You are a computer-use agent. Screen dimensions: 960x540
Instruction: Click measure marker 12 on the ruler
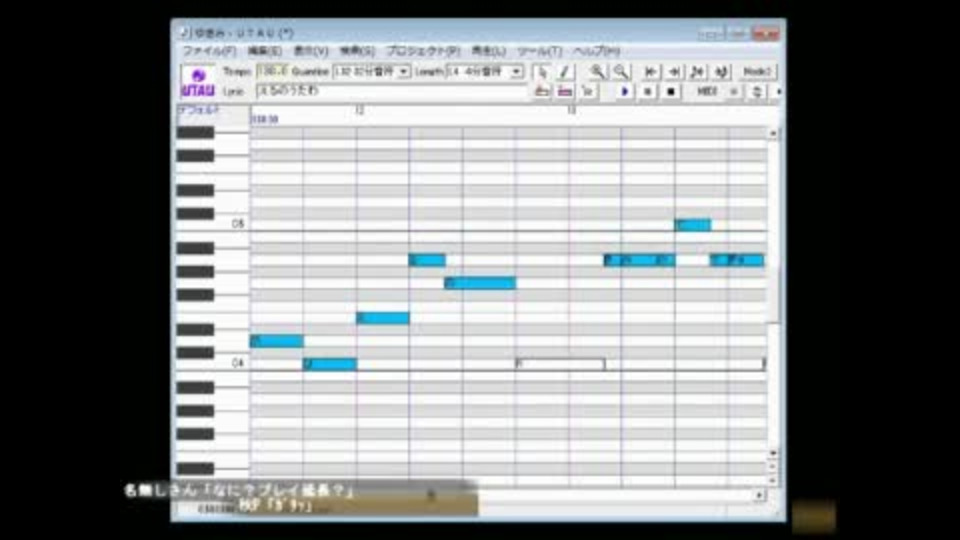[x=359, y=110]
